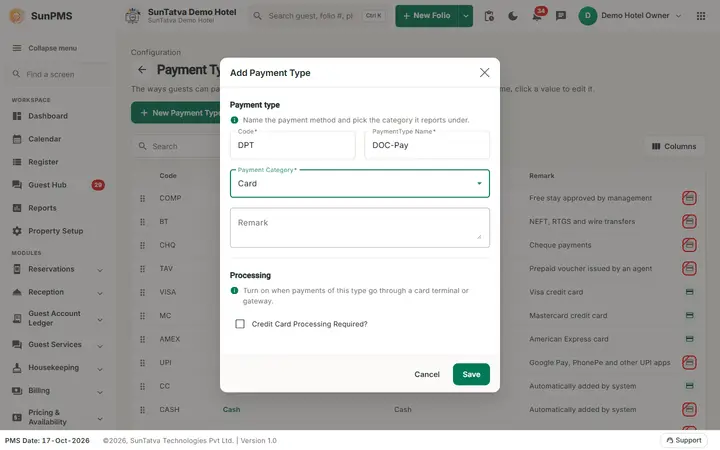Click card icon in Google Pay UPI row
The width and height of the screenshot is (720, 450).
(689, 362)
